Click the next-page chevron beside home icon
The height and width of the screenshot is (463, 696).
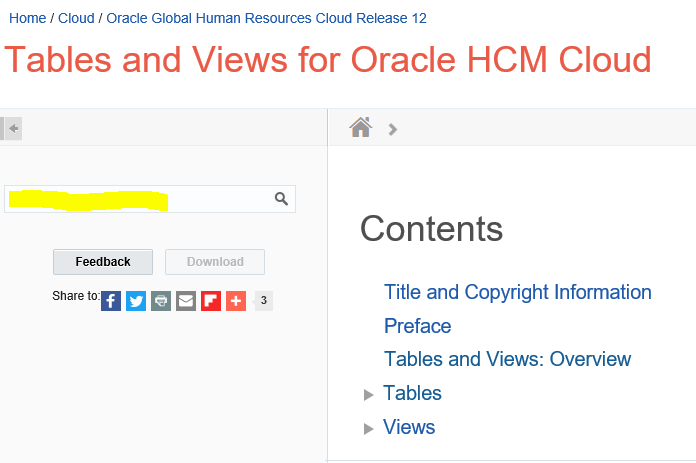[392, 130]
